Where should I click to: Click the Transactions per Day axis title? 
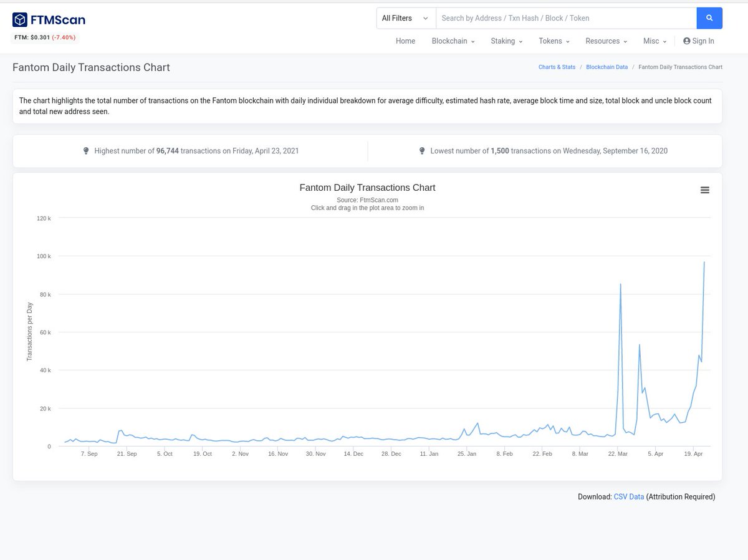click(29, 332)
